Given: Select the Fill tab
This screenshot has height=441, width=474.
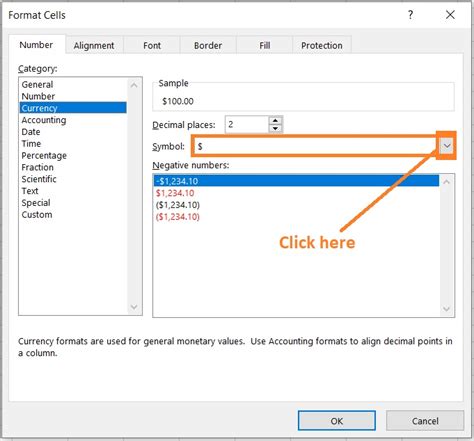Looking at the screenshot, I should point(265,45).
